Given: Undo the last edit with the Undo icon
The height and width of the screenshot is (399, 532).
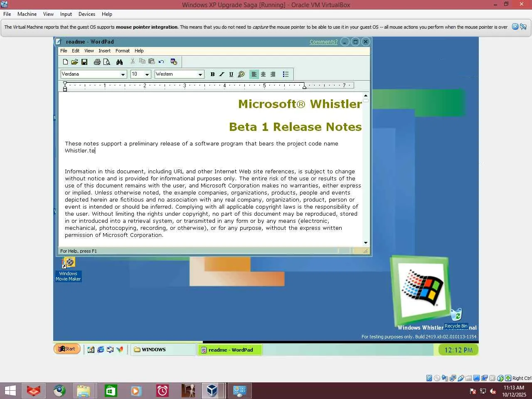Looking at the screenshot, I should [x=161, y=62].
